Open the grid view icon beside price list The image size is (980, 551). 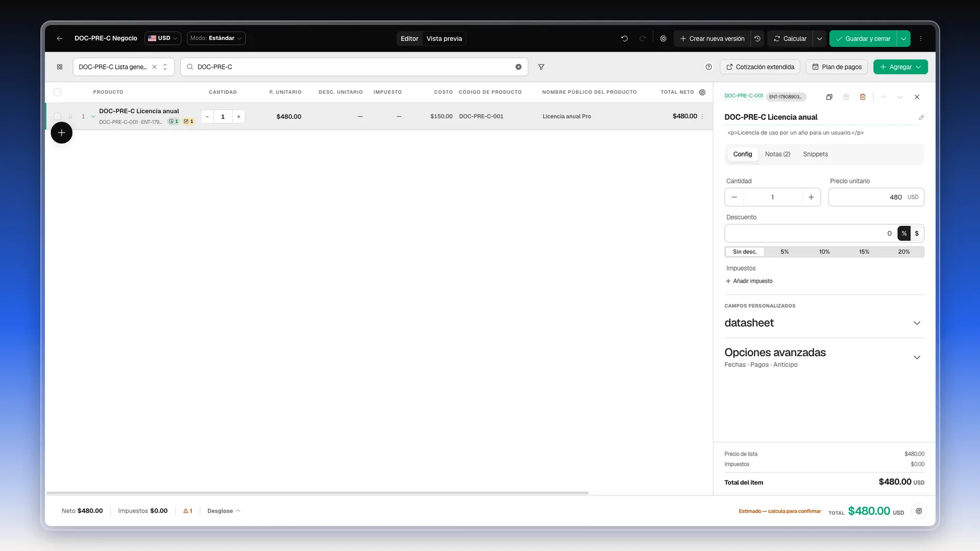tap(60, 67)
